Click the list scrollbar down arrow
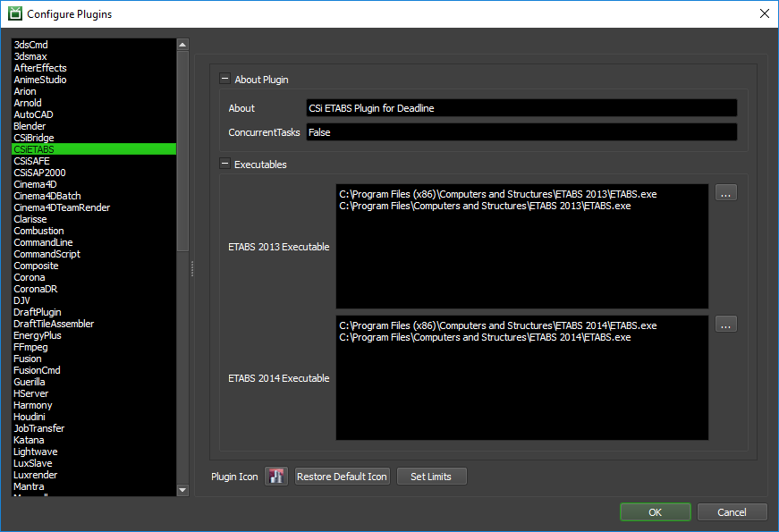The width and height of the screenshot is (779, 532). 182,490
